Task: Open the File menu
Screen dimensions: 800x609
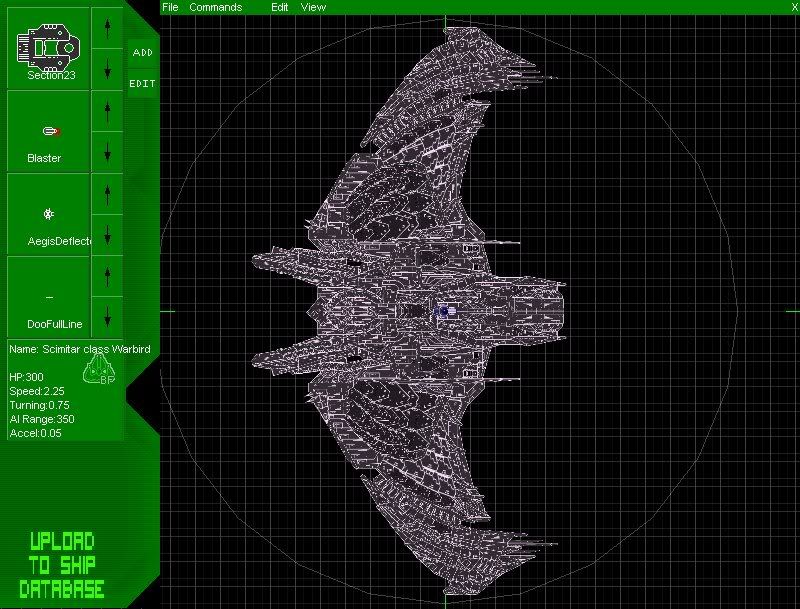Action: [170, 7]
